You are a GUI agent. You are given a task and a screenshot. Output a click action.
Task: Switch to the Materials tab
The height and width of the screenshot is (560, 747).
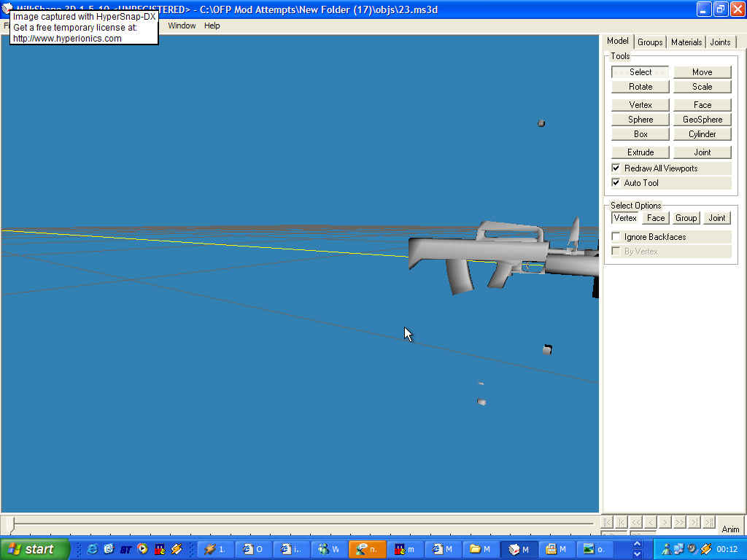tap(686, 42)
